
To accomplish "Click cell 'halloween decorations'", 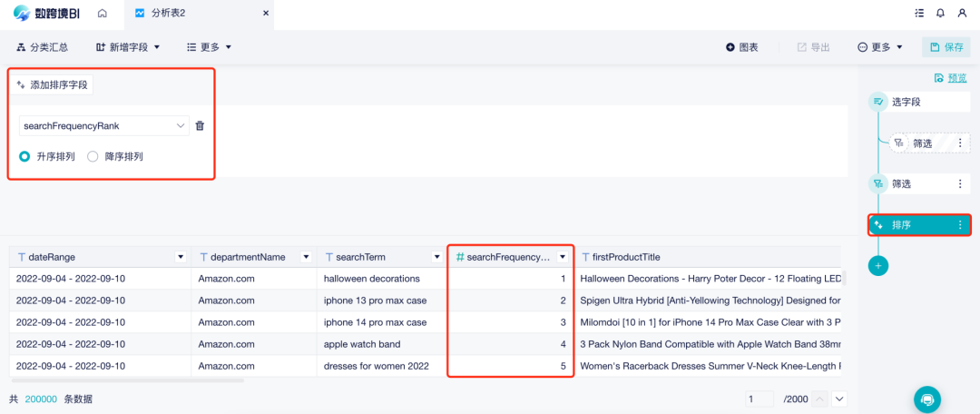I will [x=383, y=279].
